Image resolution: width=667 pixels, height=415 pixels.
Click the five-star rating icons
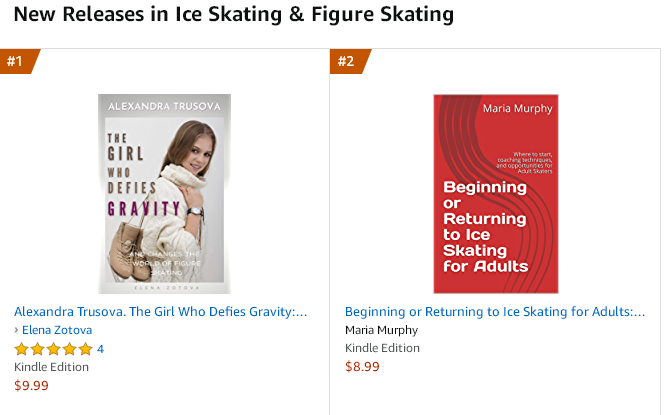(53, 349)
